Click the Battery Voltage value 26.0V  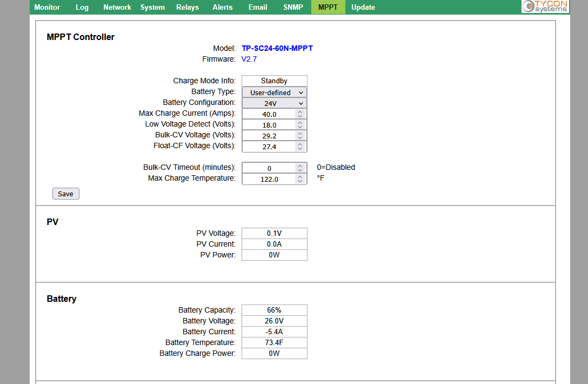point(275,321)
